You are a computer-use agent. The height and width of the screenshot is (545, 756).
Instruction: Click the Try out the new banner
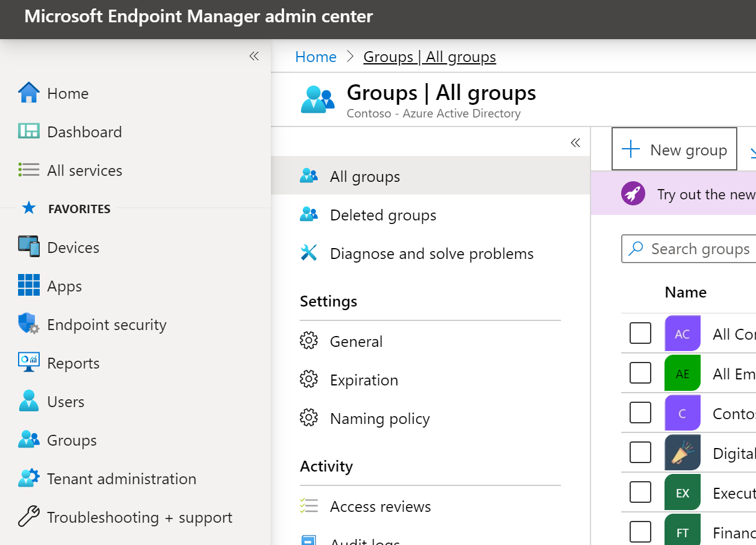point(673,194)
